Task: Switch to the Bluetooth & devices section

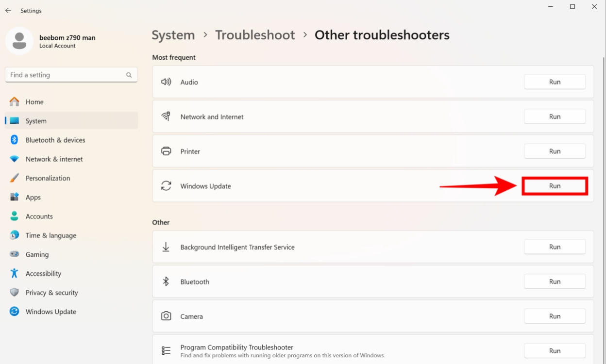Action: pos(55,140)
